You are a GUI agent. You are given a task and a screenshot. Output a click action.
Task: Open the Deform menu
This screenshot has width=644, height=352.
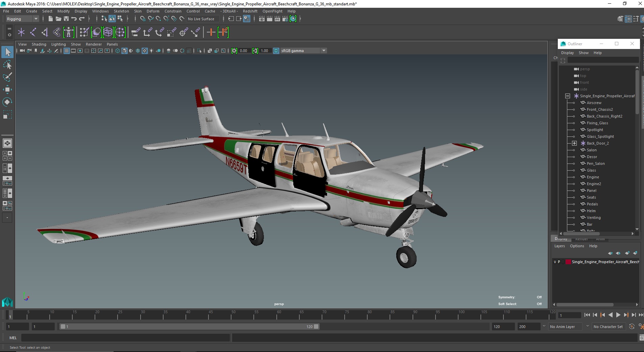pos(153,11)
